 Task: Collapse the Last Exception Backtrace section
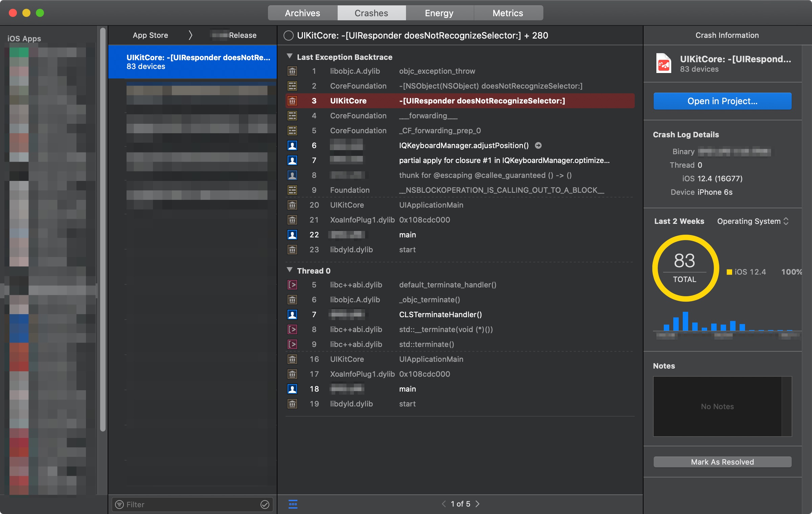[x=290, y=56]
